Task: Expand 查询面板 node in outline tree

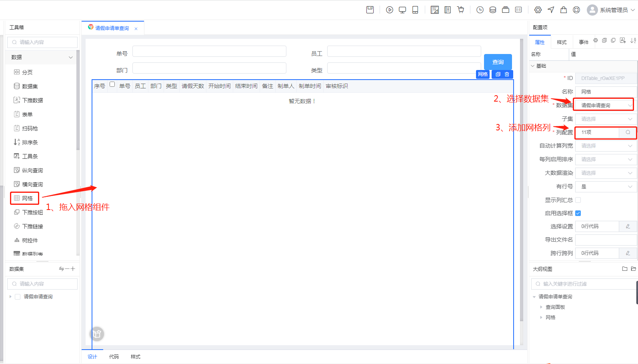Action: [541, 307]
